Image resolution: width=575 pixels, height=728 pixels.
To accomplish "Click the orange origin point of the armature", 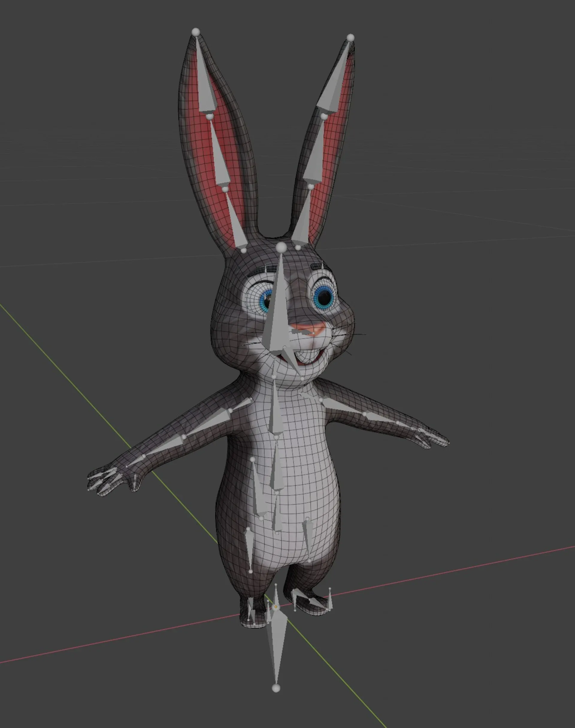I will click(276, 607).
